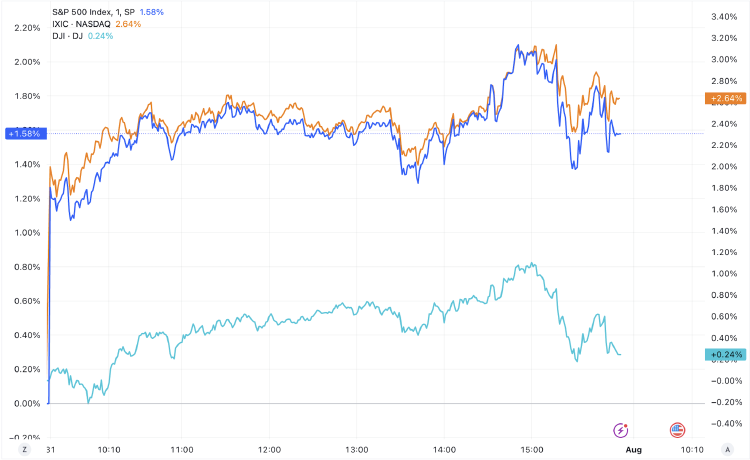Click the teal +0.24% price scale label

click(725, 354)
